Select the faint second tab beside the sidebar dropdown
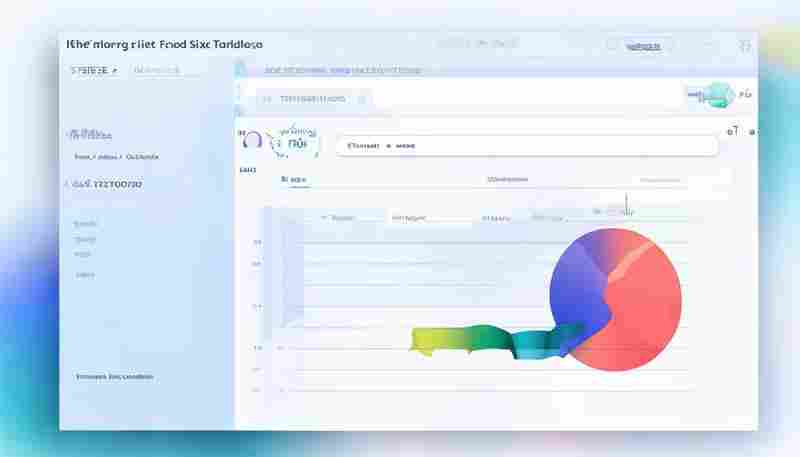800x457 pixels. point(157,70)
